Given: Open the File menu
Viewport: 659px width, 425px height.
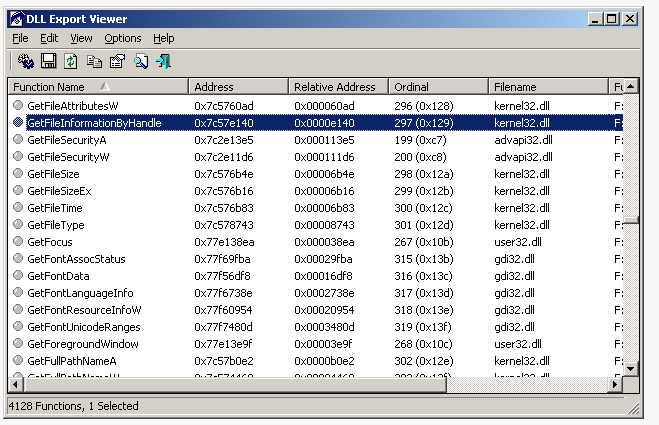Looking at the screenshot, I should coord(20,38).
